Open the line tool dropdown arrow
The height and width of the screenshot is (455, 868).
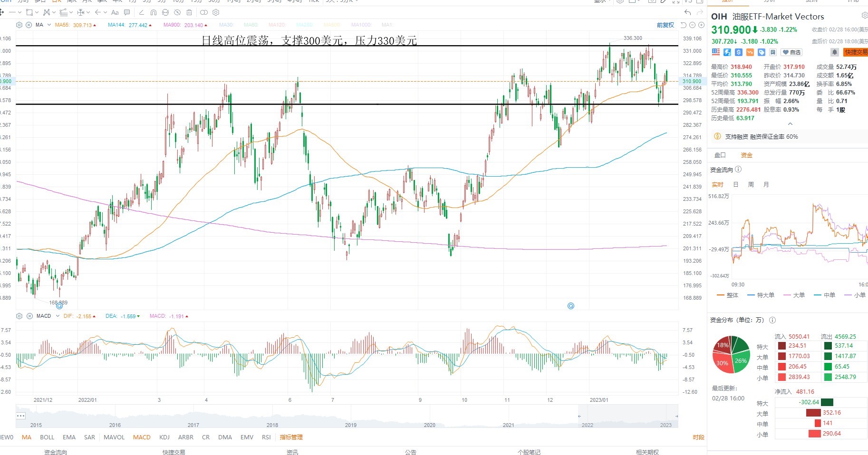[19, 12]
